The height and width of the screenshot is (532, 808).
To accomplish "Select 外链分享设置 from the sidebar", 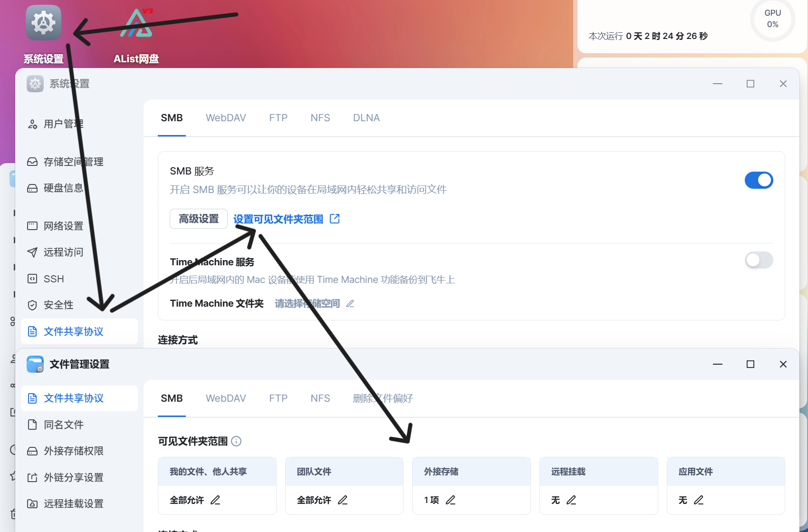I will pos(74,477).
